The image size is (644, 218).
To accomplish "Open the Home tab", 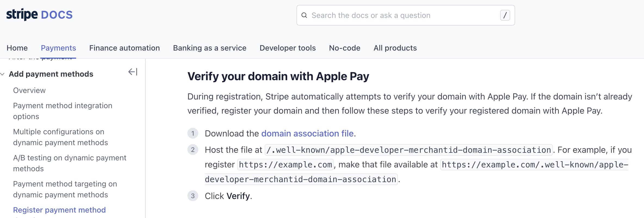I will [x=17, y=48].
